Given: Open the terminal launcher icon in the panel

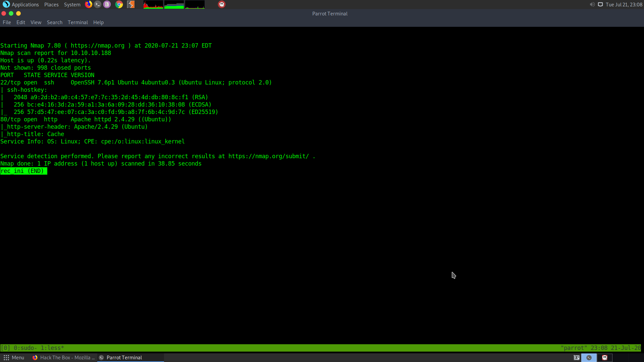Looking at the screenshot, I should tap(98, 4).
